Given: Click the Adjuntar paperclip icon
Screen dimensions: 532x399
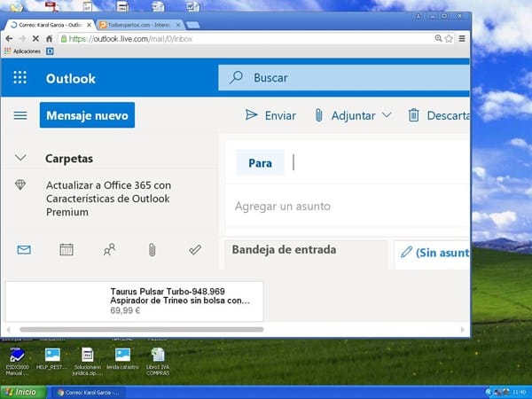Looking at the screenshot, I should click(318, 115).
